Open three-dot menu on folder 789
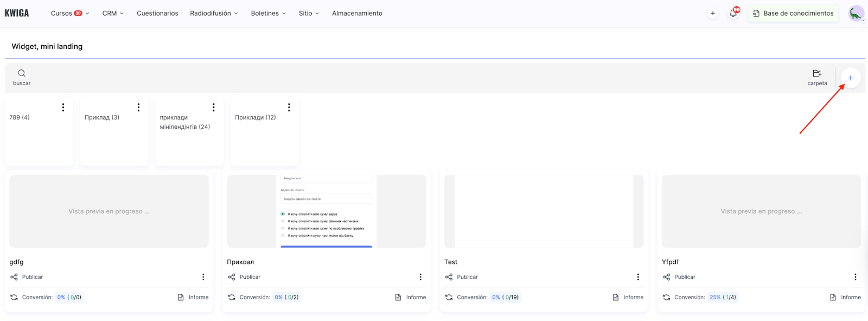 click(x=63, y=108)
